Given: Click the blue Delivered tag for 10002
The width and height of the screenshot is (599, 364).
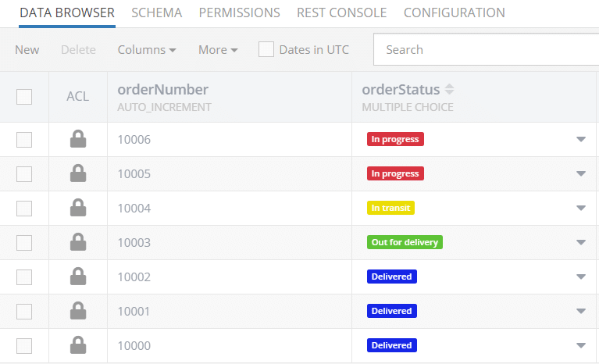Looking at the screenshot, I should point(392,277).
